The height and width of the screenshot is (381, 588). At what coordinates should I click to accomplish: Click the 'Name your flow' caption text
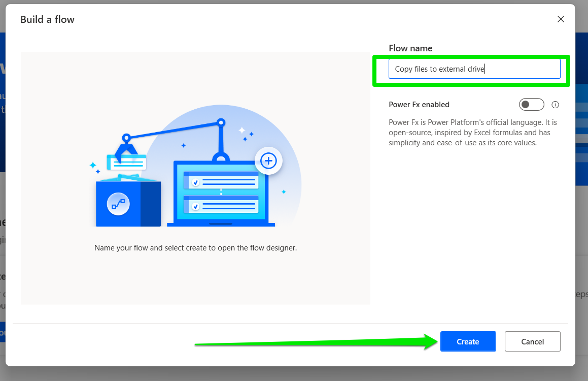point(195,248)
